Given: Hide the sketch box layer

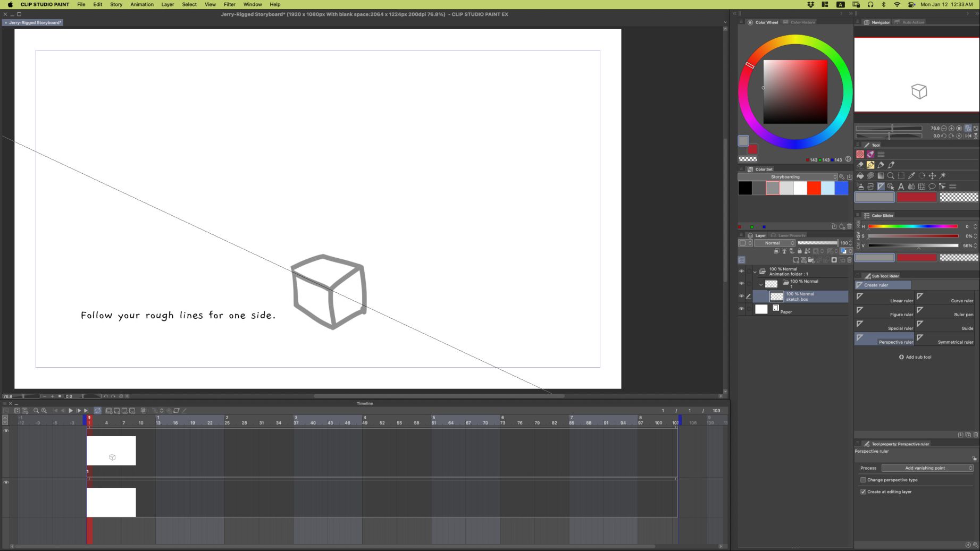Looking at the screenshot, I should (741, 296).
